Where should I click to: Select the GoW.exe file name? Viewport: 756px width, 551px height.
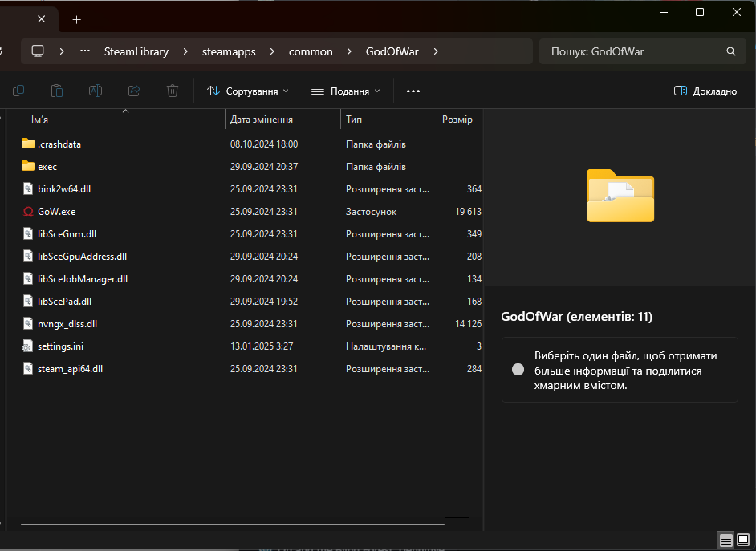coord(56,212)
